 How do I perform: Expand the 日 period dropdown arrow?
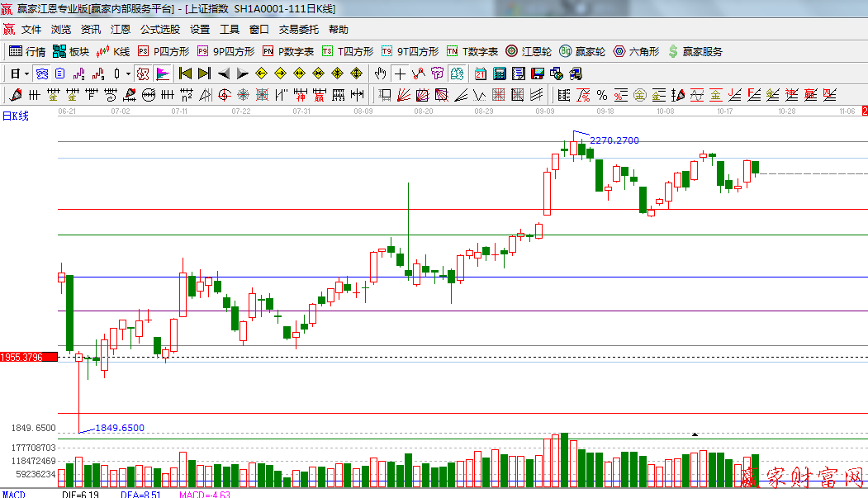pos(26,74)
